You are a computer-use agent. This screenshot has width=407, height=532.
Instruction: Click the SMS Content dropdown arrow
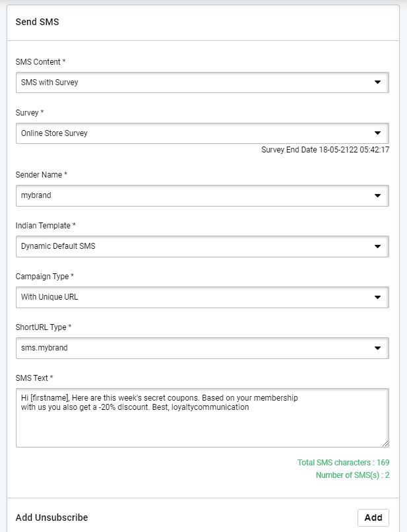coord(377,83)
